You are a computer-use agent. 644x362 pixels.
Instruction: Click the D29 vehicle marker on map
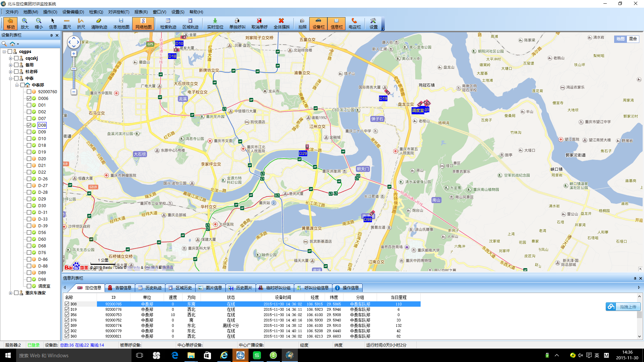pos(307,147)
